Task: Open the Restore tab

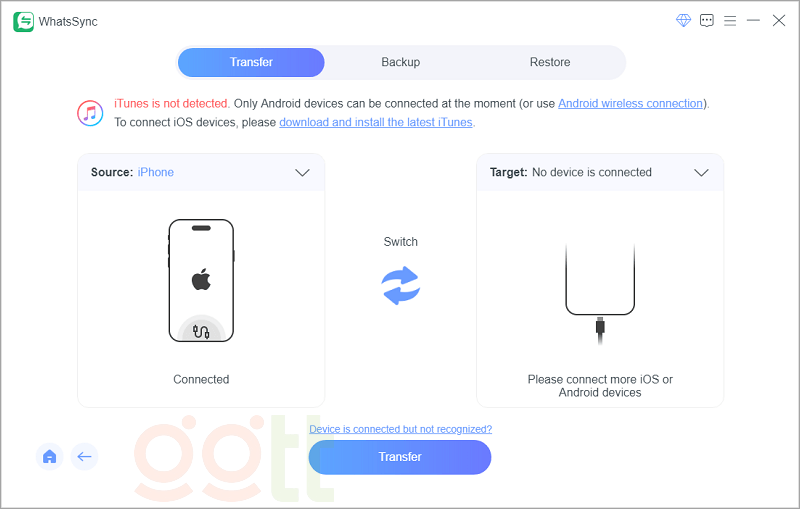Action: [550, 62]
